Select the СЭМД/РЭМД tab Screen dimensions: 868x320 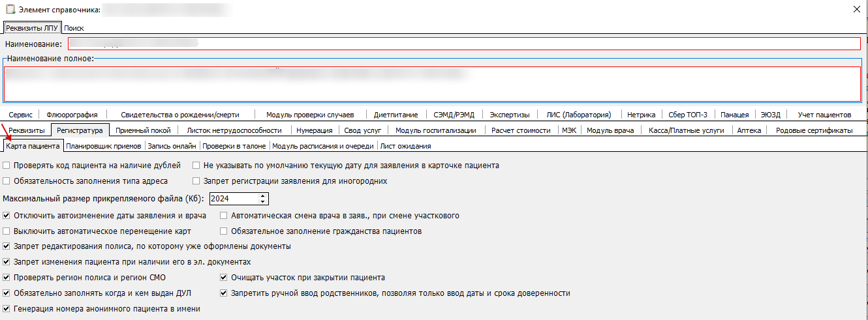(x=454, y=115)
